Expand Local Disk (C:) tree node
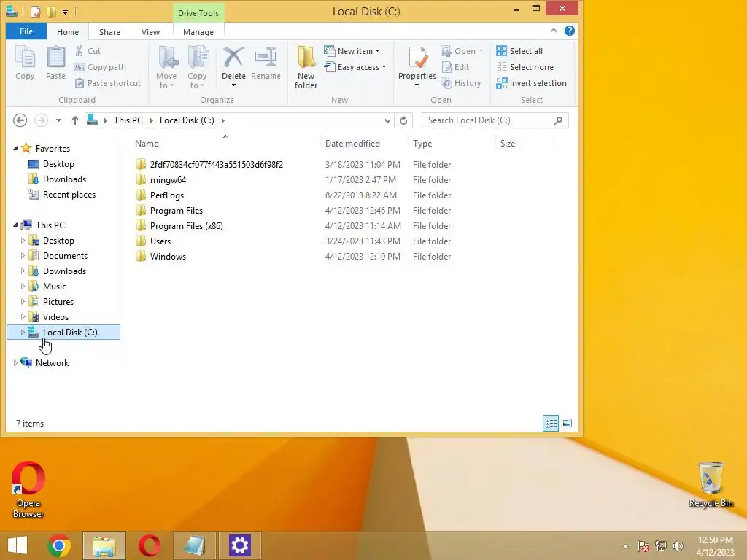The image size is (747, 560). [23, 332]
